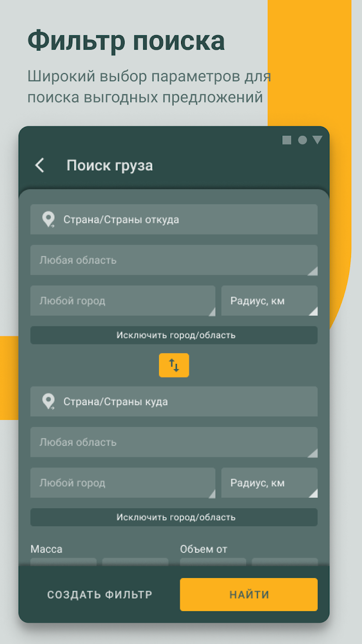This screenshot has width=362, height=644.
Task: Click Исключить город/область under the origin
Action: (174, 335)
